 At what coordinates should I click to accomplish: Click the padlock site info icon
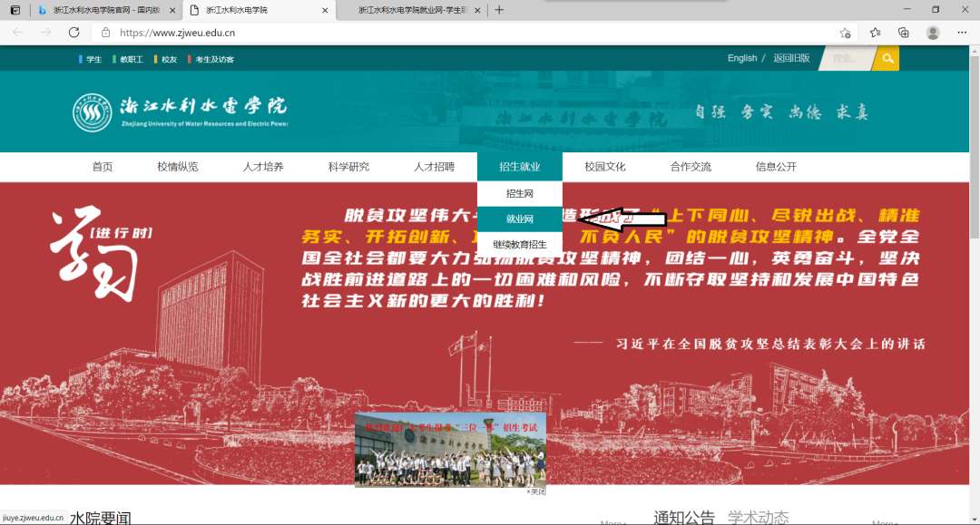click(105, 33)
